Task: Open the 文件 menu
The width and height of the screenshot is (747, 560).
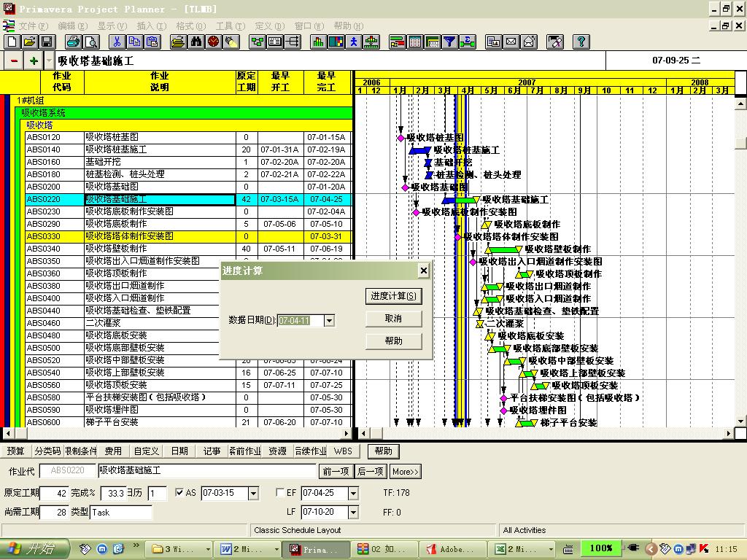Action: click(34, 26)
